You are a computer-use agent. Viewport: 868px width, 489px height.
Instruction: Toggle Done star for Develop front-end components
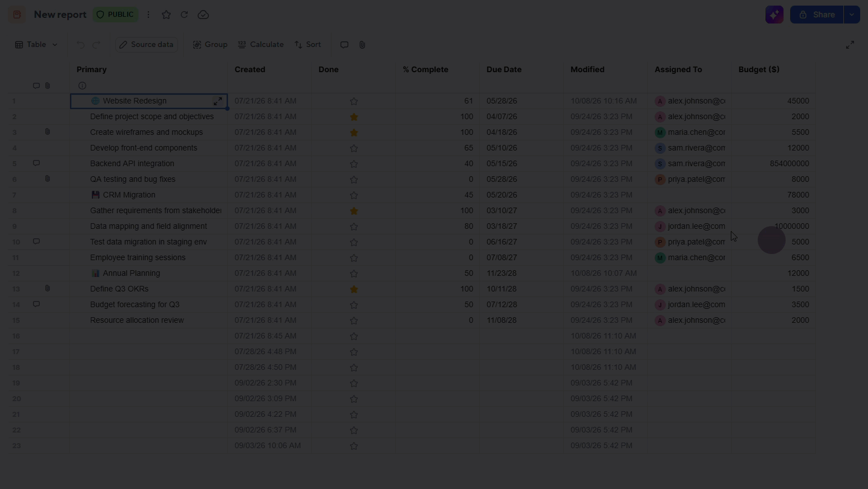pos(354,148)
